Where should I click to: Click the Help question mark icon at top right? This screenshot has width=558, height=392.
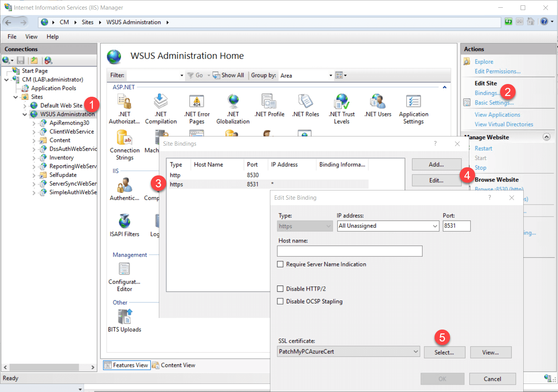tap(544, 22)
